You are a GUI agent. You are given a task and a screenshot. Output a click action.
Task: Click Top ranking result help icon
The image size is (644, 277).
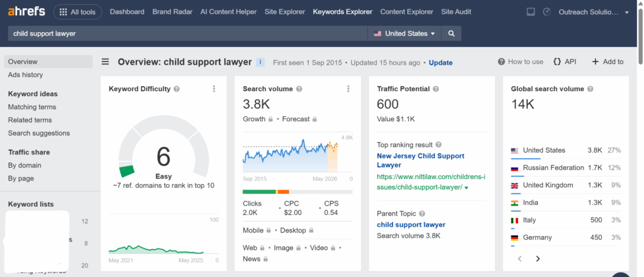[438, 144]
